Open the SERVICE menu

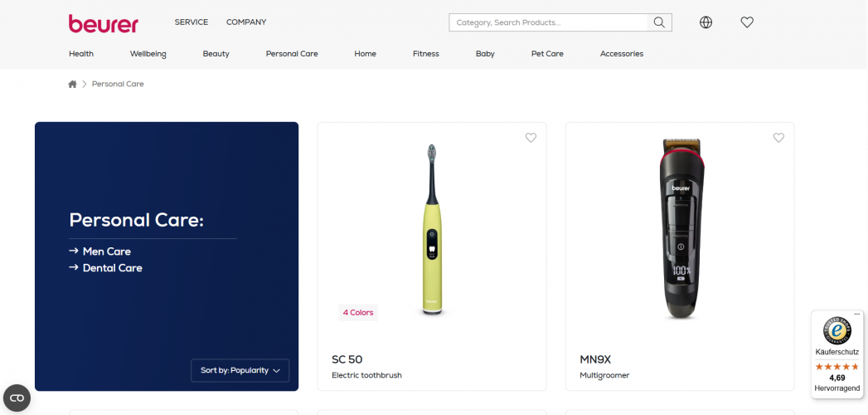point(192,22)
